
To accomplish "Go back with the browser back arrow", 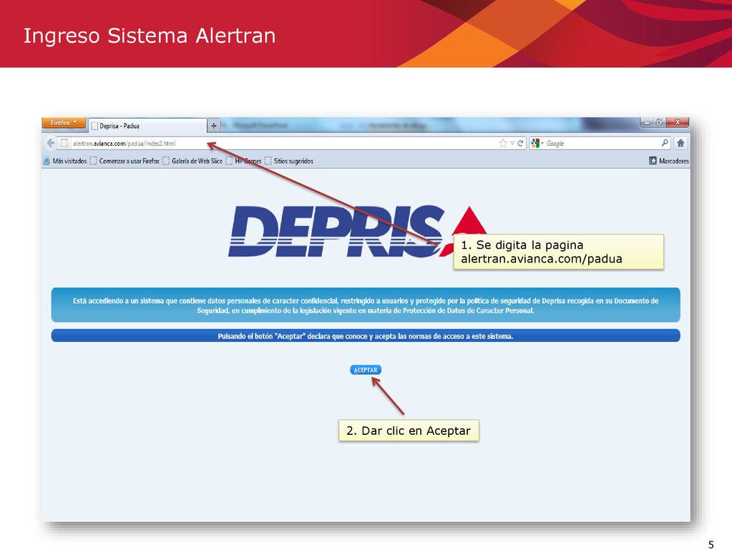I will pos(50,143).
